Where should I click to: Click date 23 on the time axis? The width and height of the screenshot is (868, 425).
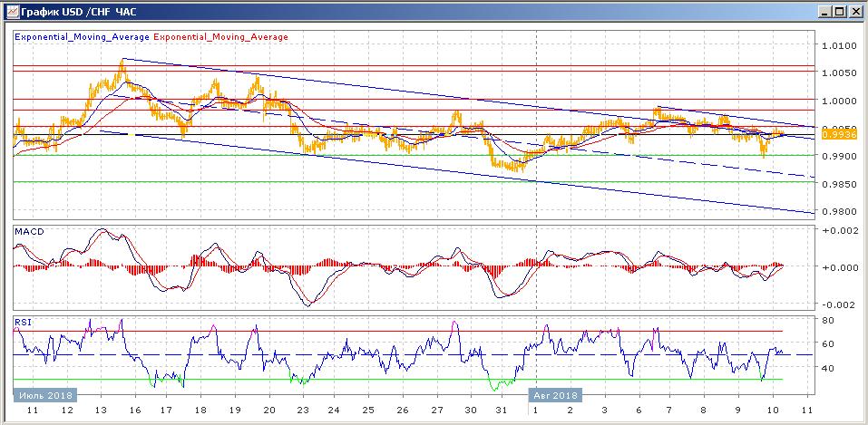point(304,411)
